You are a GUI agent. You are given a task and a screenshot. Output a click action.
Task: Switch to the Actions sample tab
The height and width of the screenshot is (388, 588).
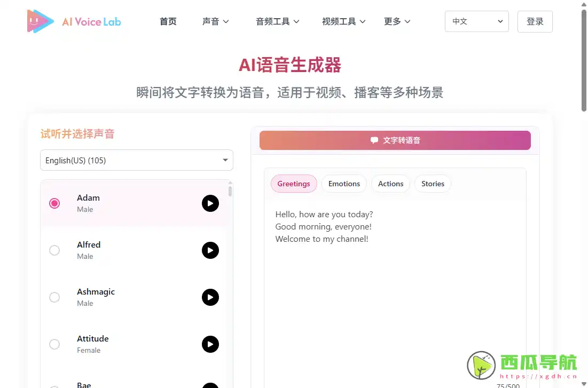pos(390,184)
